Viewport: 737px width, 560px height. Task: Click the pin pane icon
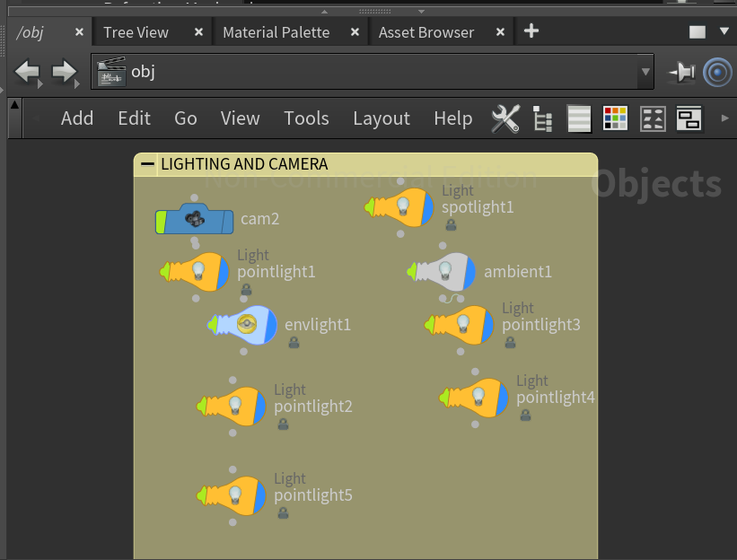681,73
